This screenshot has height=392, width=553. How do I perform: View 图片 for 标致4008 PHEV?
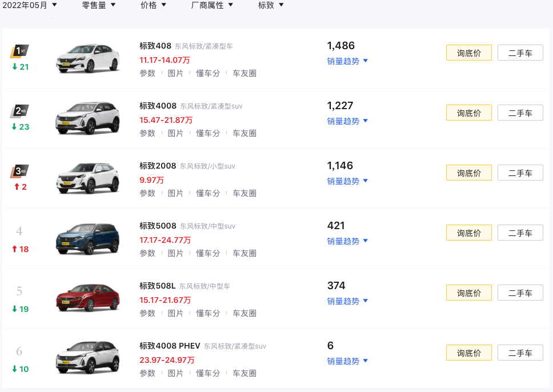(x=175, y=373)
